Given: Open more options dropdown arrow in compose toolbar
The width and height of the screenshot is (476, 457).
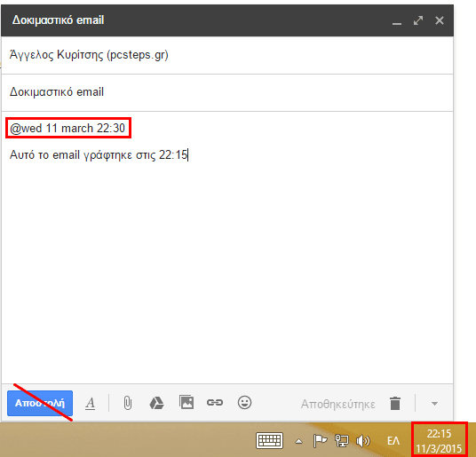Looking at the screenshot, I should coord(434,404).
